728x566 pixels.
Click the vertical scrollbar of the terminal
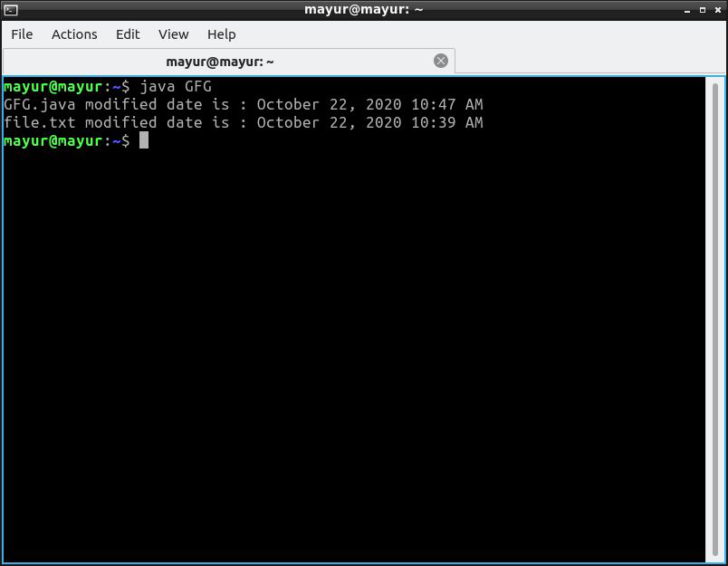715,317
